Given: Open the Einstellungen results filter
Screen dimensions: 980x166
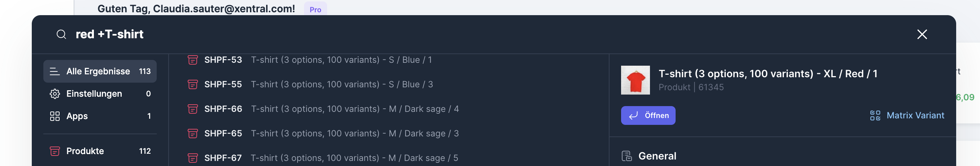Looking at the screenshot, I should (x=100, y=94).
